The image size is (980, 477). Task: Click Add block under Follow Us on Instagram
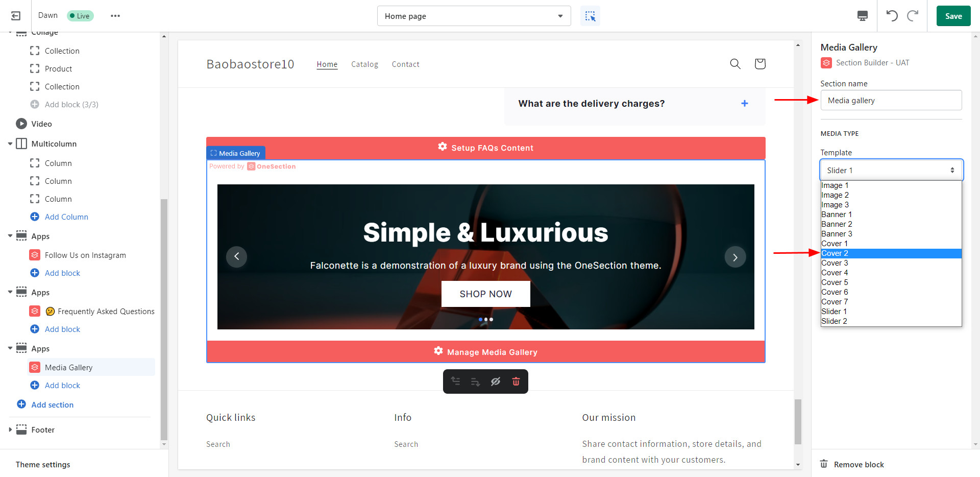click(x=62, y=273)
